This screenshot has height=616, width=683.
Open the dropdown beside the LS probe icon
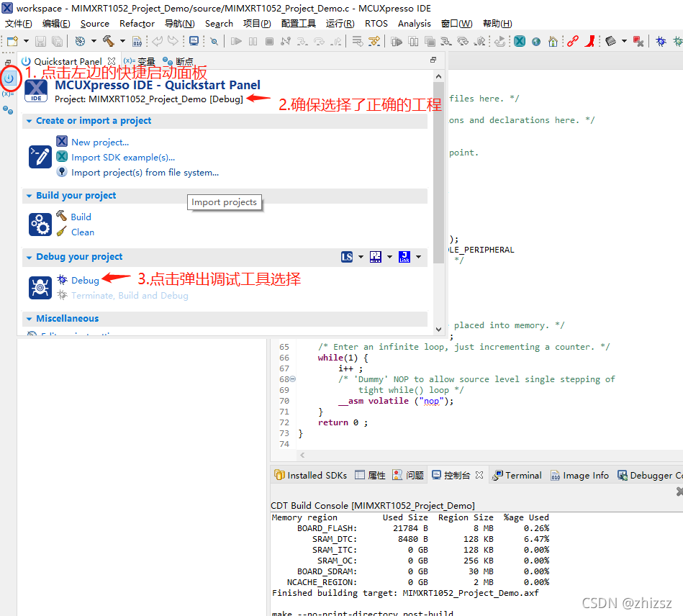coord(361,257)
